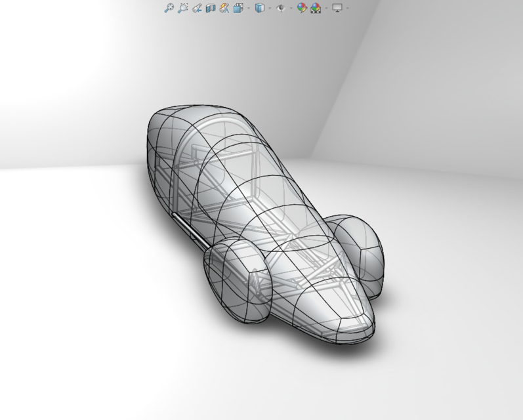The image size is (523, 420).
Task: Click the View Settings monitor icon
Action: coord(337,9)
